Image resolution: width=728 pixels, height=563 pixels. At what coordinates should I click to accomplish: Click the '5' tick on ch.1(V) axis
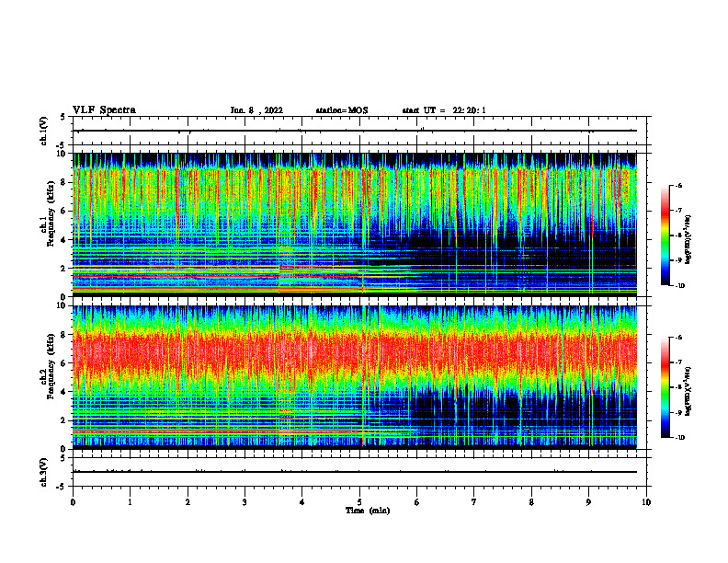point(63,117)
